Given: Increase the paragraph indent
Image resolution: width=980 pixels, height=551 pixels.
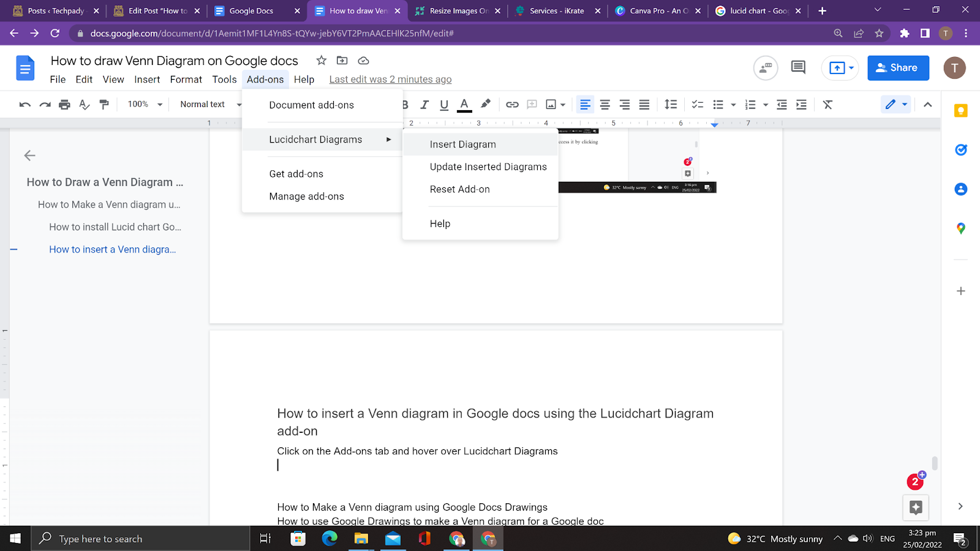Looking at the screenshot, I should (x=801, y=105).
